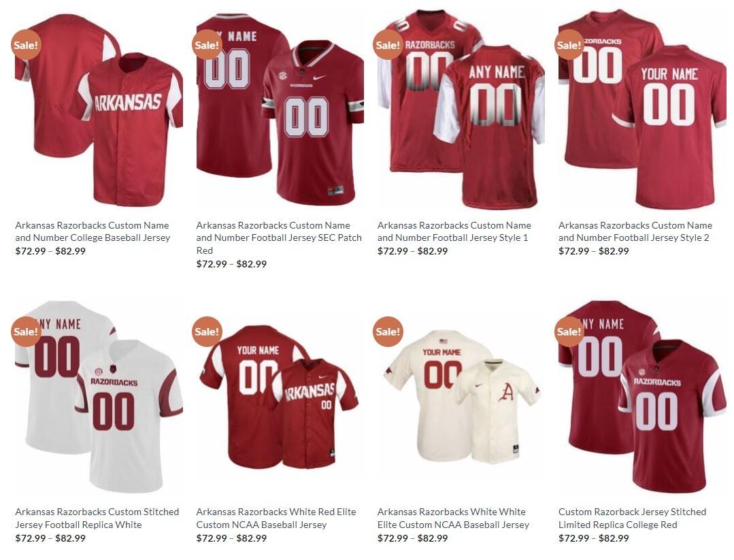The image size is (734, 560).
Task: Open 'Custom Stitched Jersey Football Replica White' link
Action: (97, 518)
